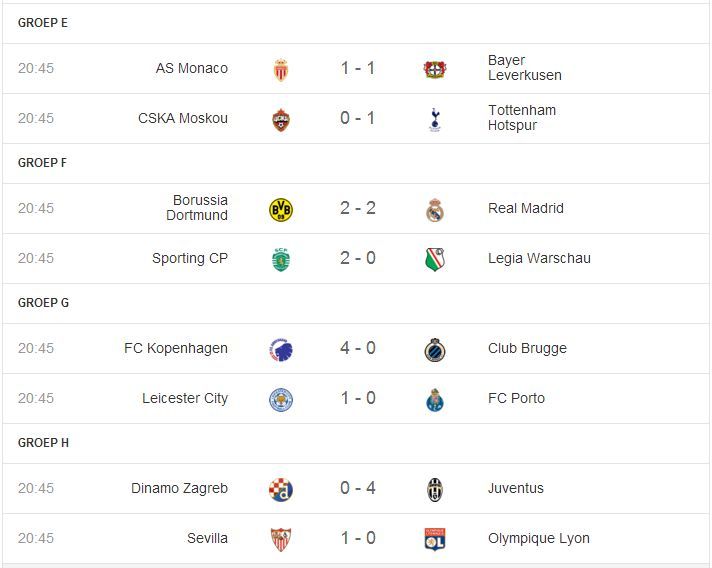
Task: Select the Real Madrid crest icon
Action: pyautogui.click(x=435, y=210)
